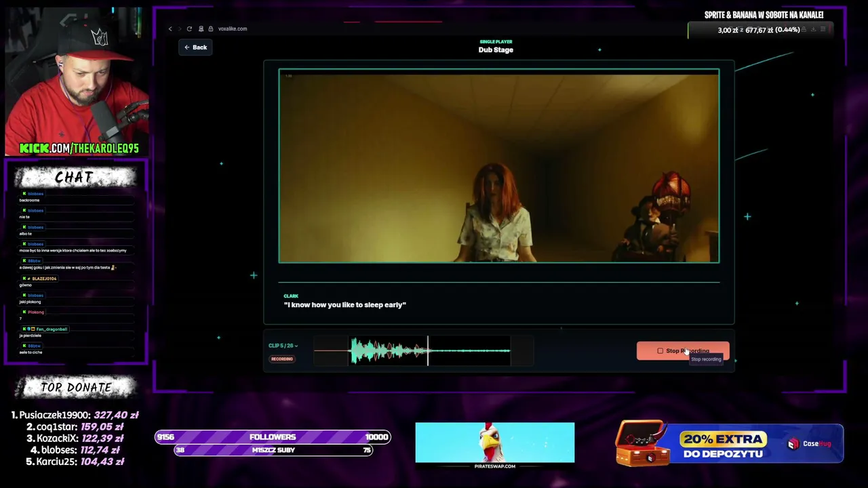This screenshot has height=488, width=868.
Task: Click the PIRATESWAP.COM chicken banner
Action: coord(495,445)
